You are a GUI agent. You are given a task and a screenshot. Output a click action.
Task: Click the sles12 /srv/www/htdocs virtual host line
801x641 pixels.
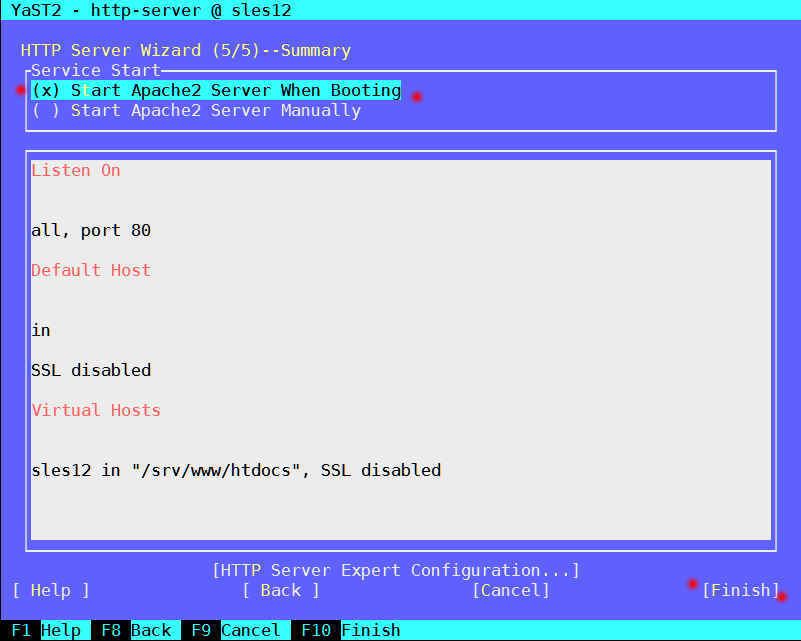tap(236, 470)
